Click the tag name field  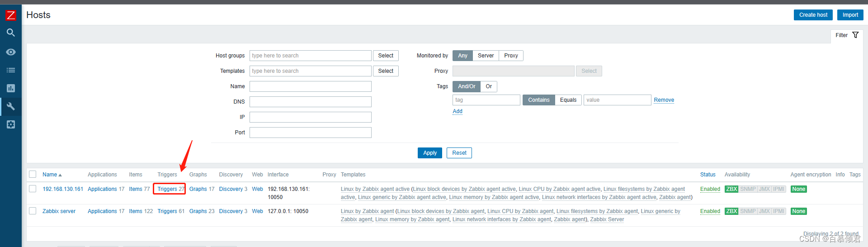point(486,100)
